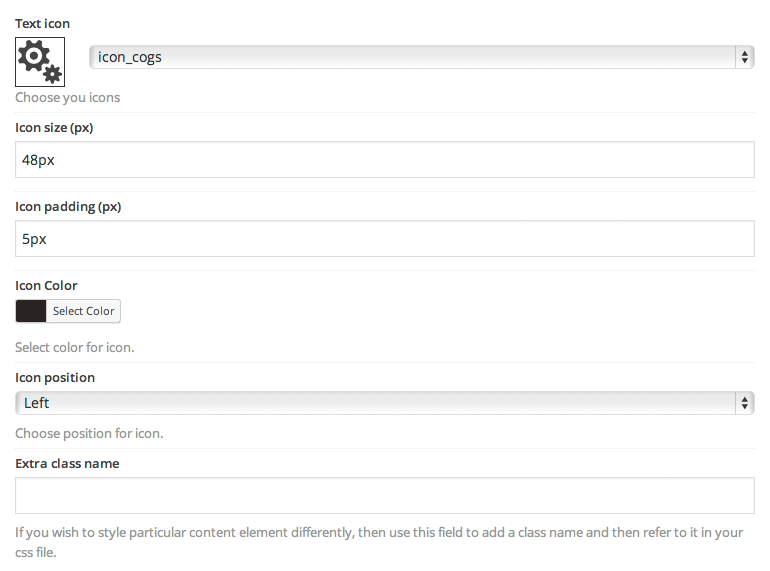Focus the Extra class name input field

pos(385,495)
